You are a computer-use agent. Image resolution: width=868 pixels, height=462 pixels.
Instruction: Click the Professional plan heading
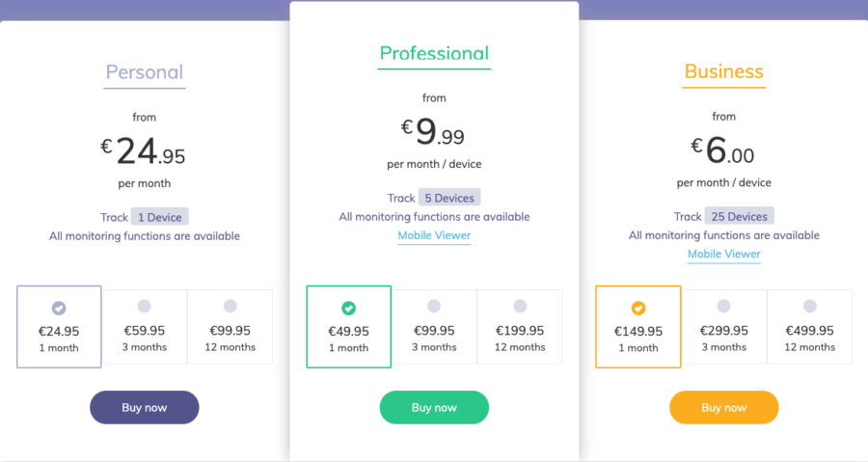(434, 53)
